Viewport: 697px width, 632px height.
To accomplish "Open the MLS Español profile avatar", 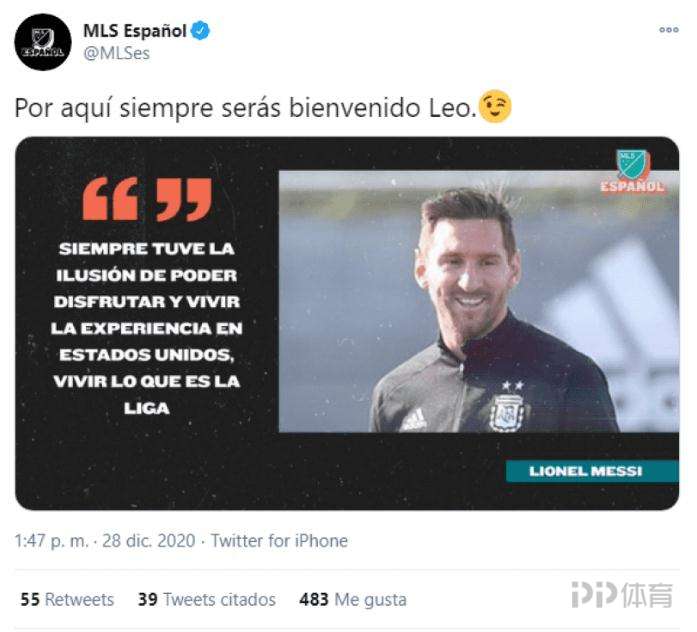I will tap(43, 42).
